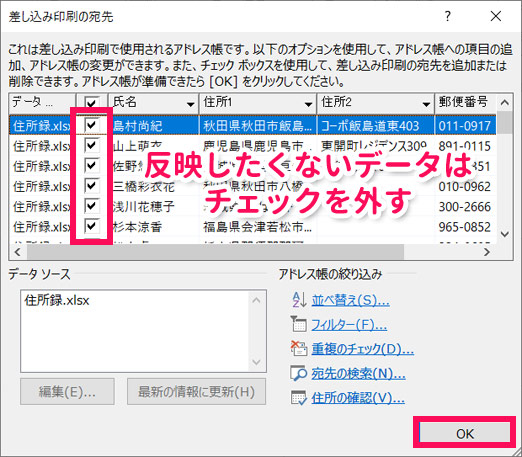Image resolution: width=522 pixels, height=457 pixels.
Task: Click the OK button
Action: (465, 434)
